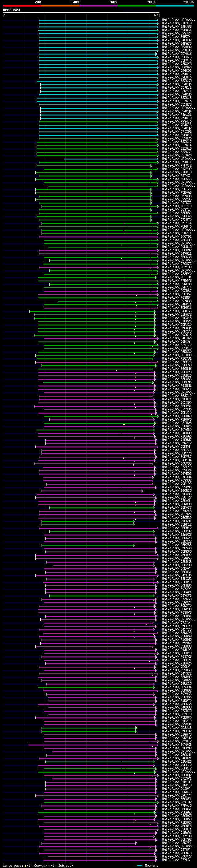Image resolution: width=197 pixels, height=868 pixels.
Task: Select the UniRef100_Q0JLD5 label
Action: point(177,50)
